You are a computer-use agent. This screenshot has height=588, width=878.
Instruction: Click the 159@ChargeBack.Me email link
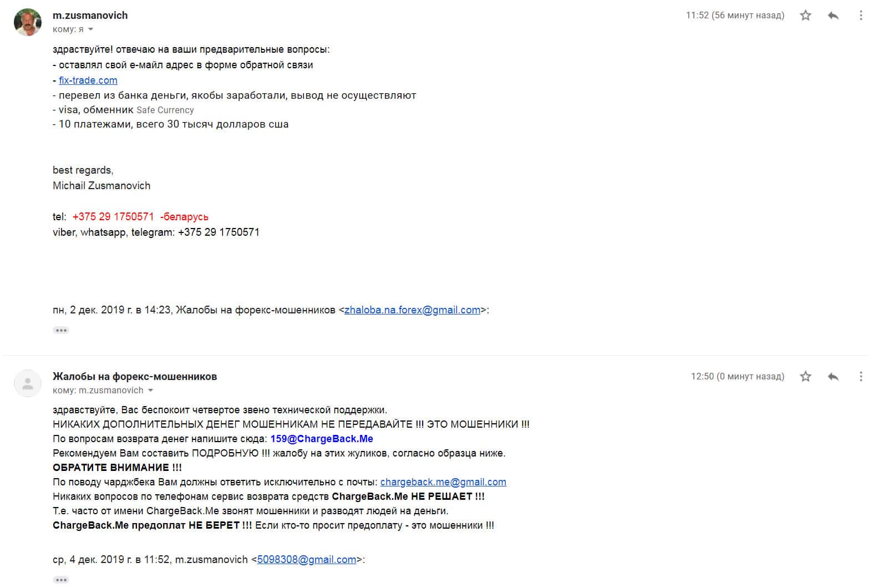(322, 439)
